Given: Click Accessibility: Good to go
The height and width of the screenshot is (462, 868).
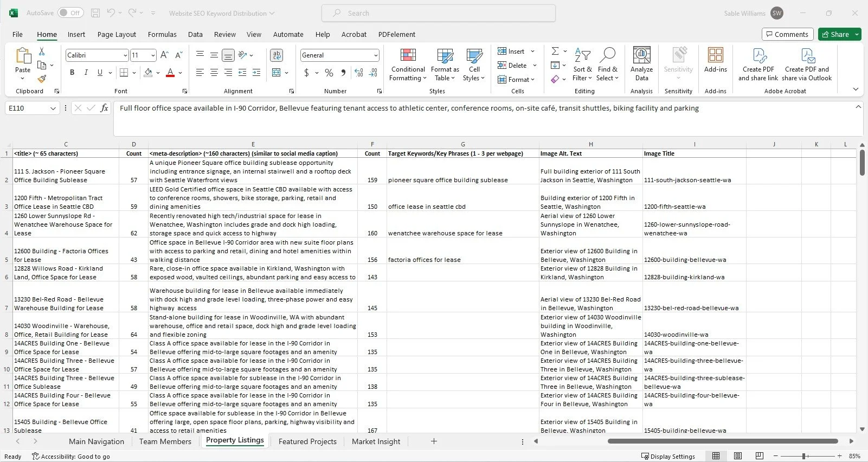Looking at the screenshot, I should pyautogui.click(x=70, y=457).
